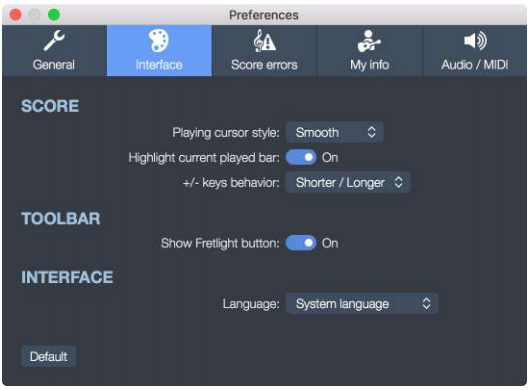Close the Preferences window with red button

(x=15, y=15)
